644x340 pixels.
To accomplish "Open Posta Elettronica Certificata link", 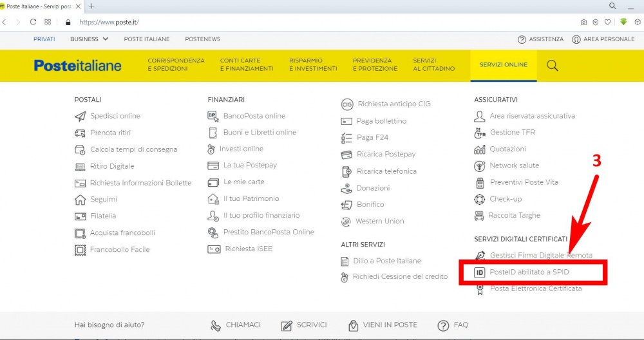I will pos(536,288).
